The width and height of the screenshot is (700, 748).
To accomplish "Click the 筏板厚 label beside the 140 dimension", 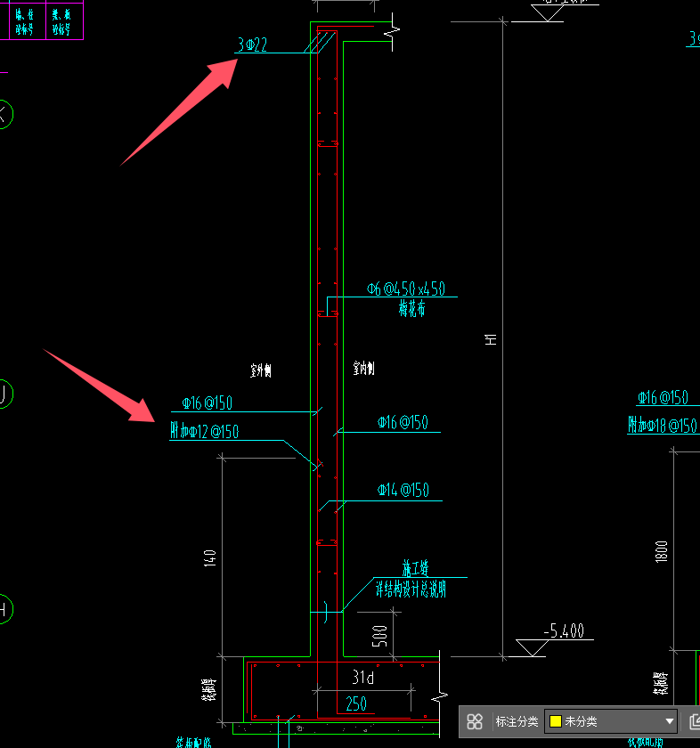I will pyautogui.click(x=208, y=690).
